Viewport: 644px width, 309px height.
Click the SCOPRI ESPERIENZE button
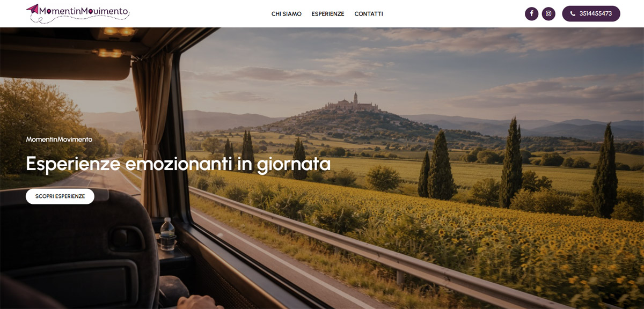60,196
